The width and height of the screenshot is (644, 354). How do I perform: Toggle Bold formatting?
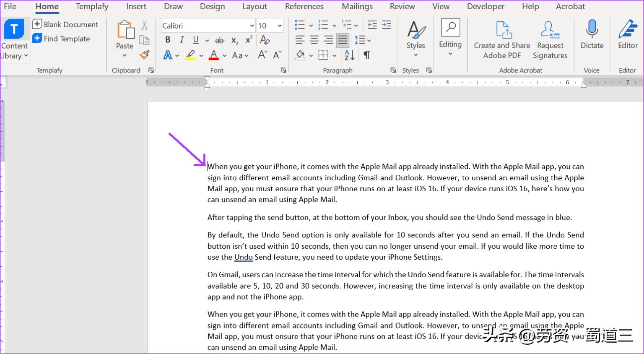(168, 40)
